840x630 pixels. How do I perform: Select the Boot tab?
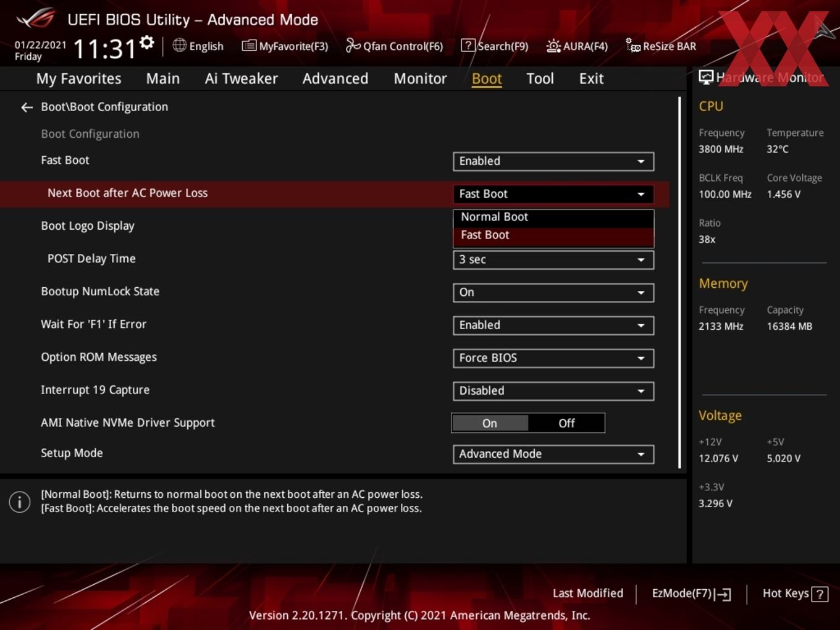point(487,78)
